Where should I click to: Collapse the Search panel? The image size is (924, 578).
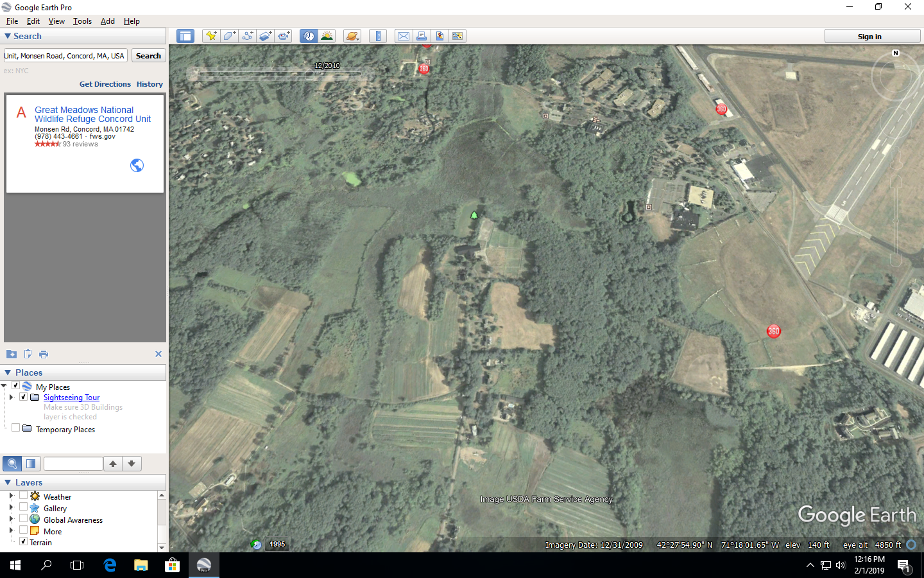tap(8, 37)
